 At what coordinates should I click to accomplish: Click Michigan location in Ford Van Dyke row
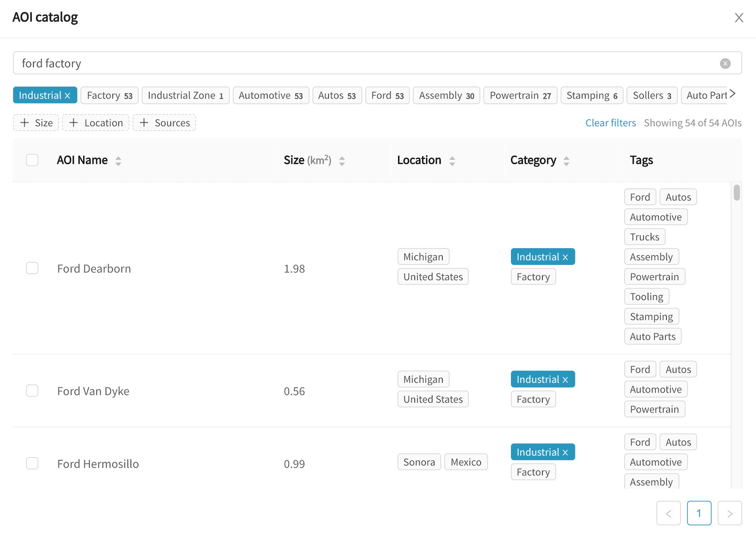click(x=424, y=379)
